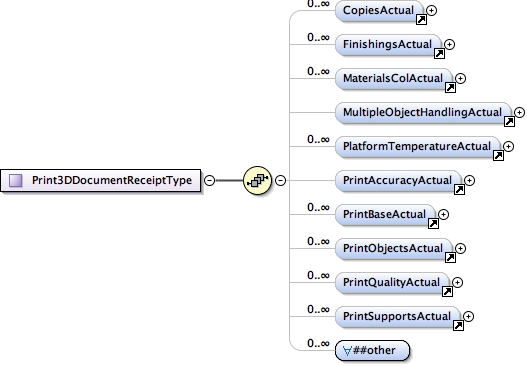Select the Print3DDocumentReceiptType type box

coord(100,180)
